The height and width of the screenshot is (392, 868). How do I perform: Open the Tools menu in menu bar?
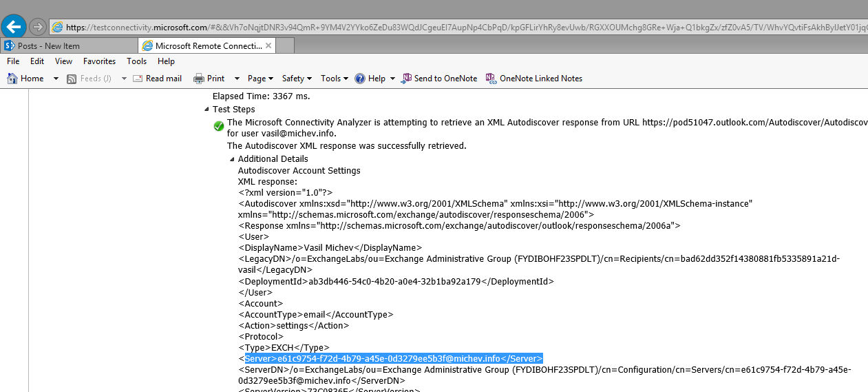click(x=136, y=61)
